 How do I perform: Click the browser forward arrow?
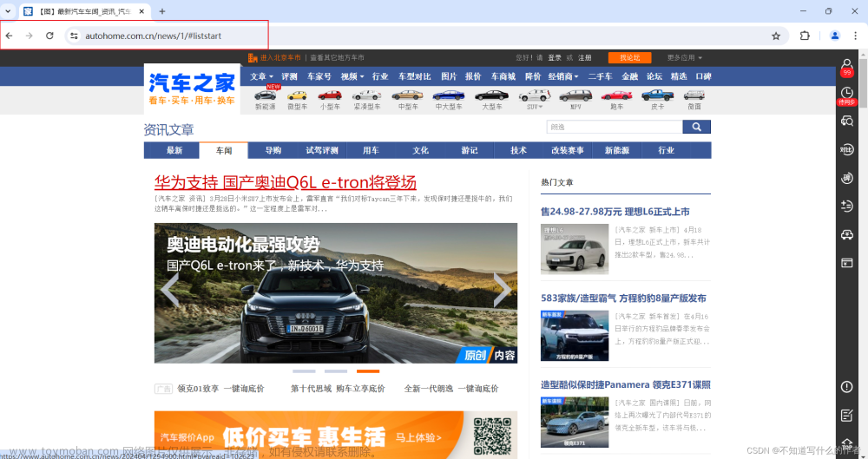coord(29,36)
